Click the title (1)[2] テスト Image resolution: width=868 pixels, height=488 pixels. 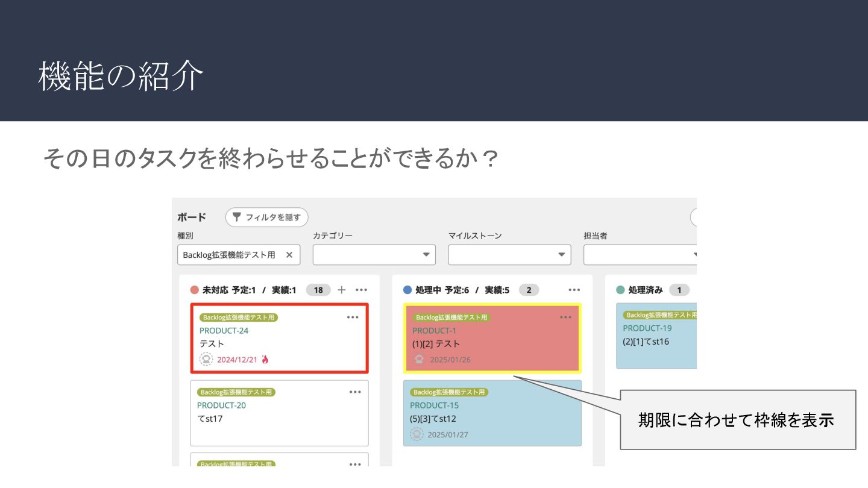(436, 344)
